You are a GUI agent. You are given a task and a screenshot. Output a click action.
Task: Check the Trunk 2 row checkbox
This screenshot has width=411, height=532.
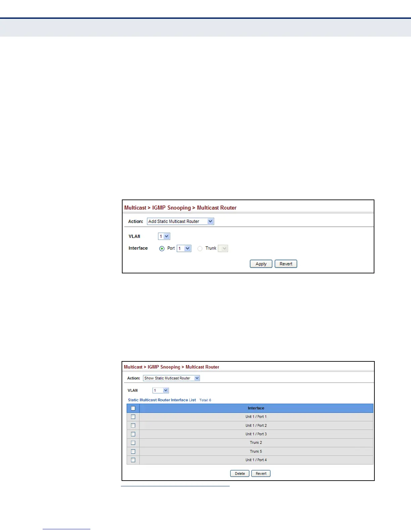tap(133, 443)
